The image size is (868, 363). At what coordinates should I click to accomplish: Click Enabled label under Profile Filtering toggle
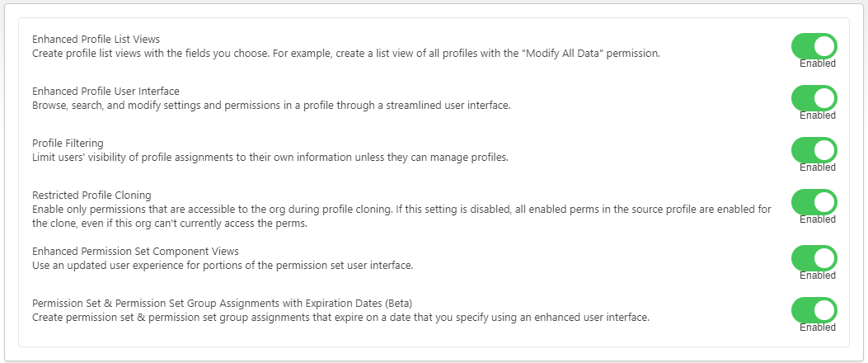tap(817, 167)
